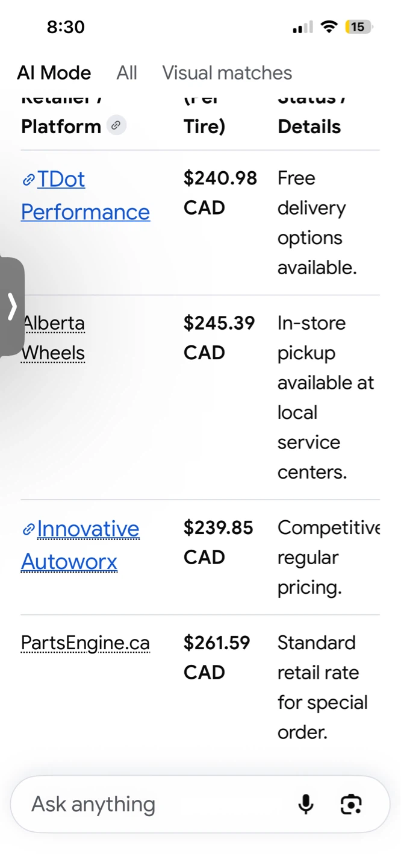Screen dimensions: 401x868
Task: Tap the $261.59 CAD price cell
Action: tap(217, 657)
